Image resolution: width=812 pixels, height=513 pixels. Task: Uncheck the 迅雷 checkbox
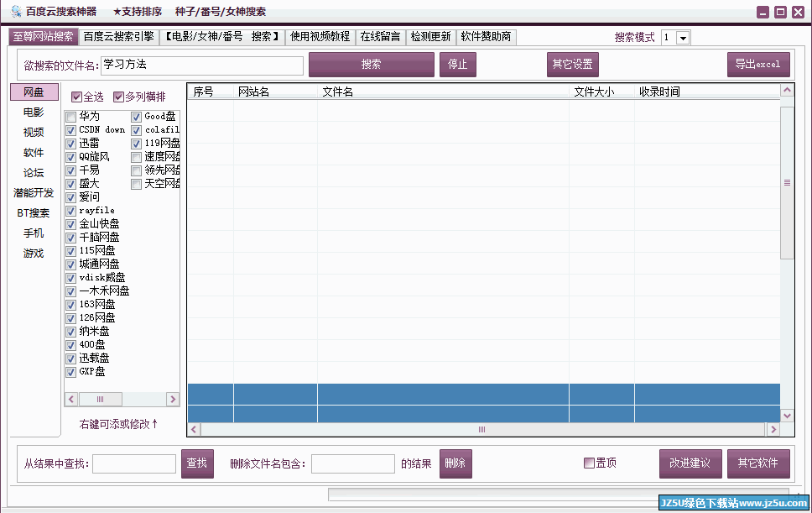click(71, 144)
